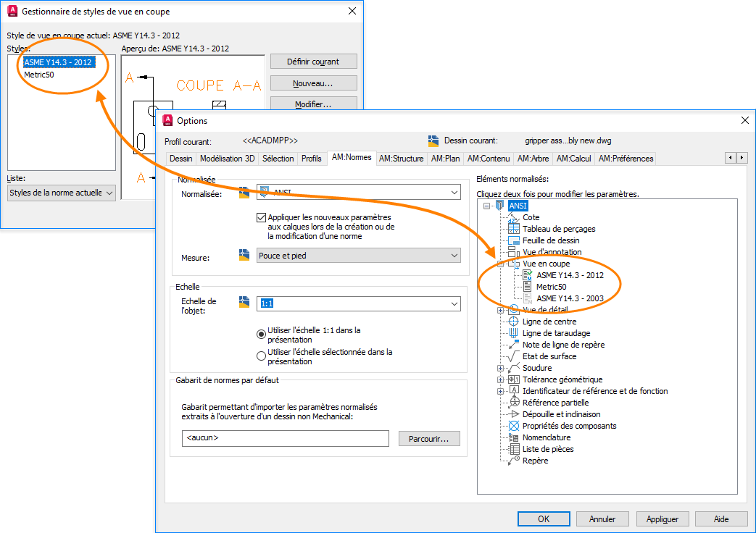Click the ANSI standard root icon
This screenshot has height=533, width=756.
(500, 206)
